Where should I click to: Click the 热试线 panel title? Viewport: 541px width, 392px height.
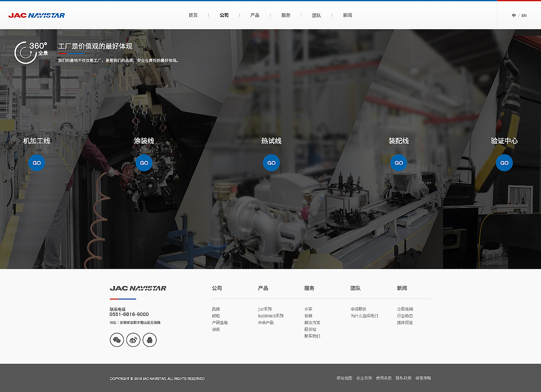pos(271,141)
